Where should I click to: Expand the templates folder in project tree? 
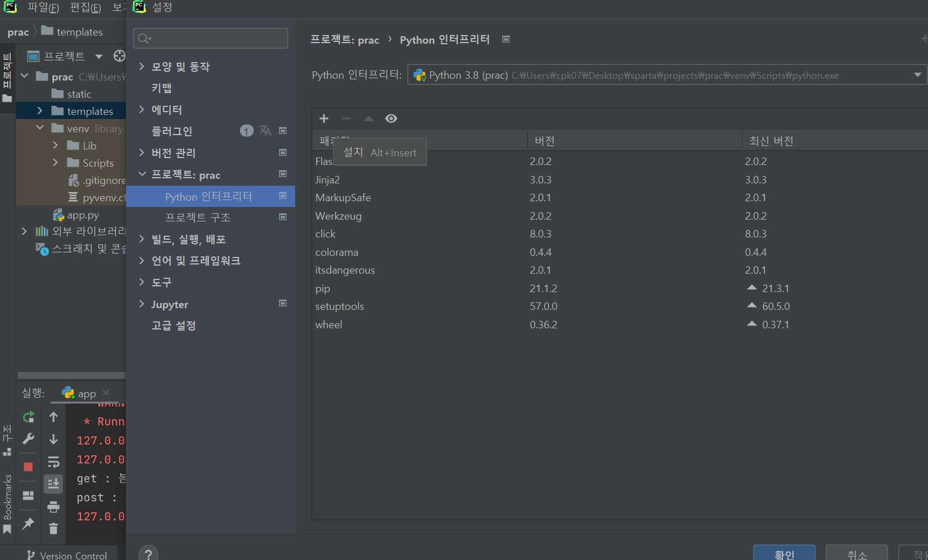[x=40, y=110]
